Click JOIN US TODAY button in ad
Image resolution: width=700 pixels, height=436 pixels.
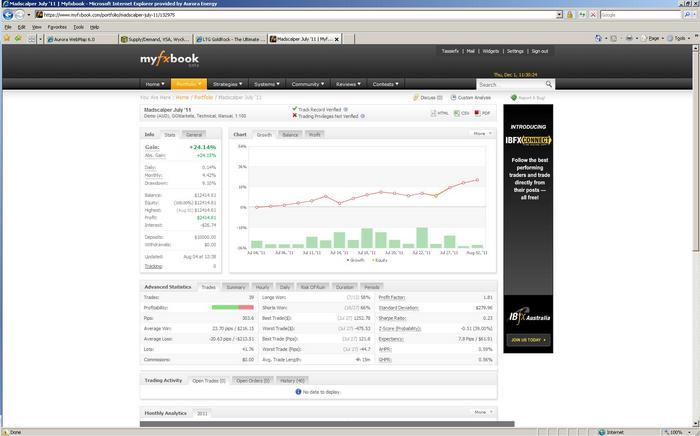click(x=528, y=340)
